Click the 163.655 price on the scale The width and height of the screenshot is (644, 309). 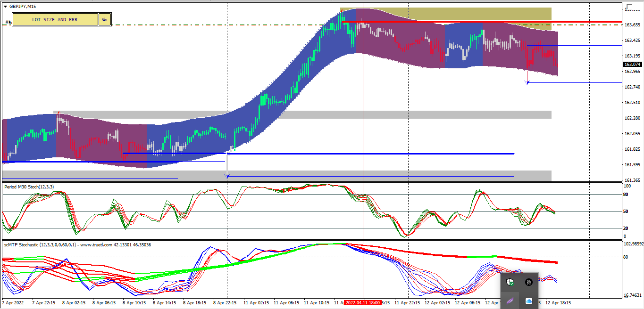tap(632, 24)
